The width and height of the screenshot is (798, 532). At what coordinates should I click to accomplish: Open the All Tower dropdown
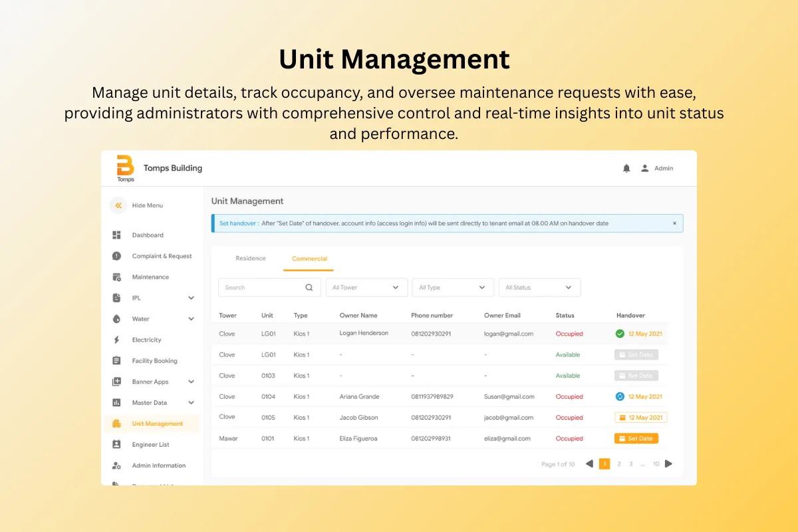[365, 288]
